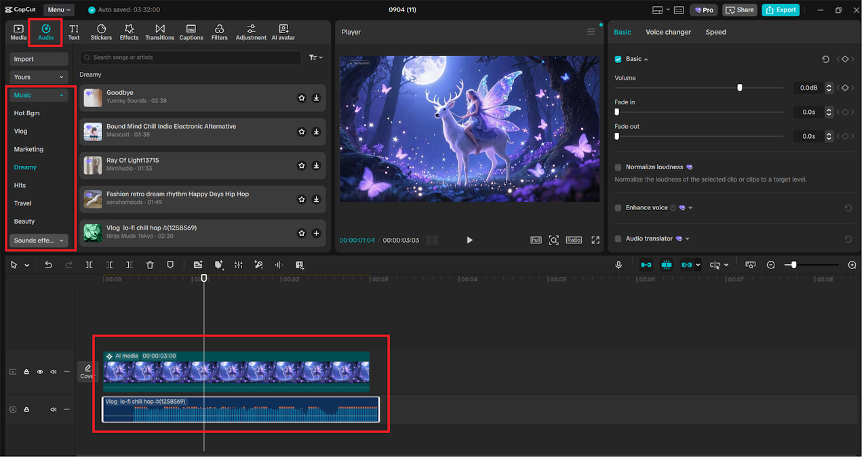868x458 pixels.
Task: Expand the Sounds effects section
Action: [x=39, y=241]
